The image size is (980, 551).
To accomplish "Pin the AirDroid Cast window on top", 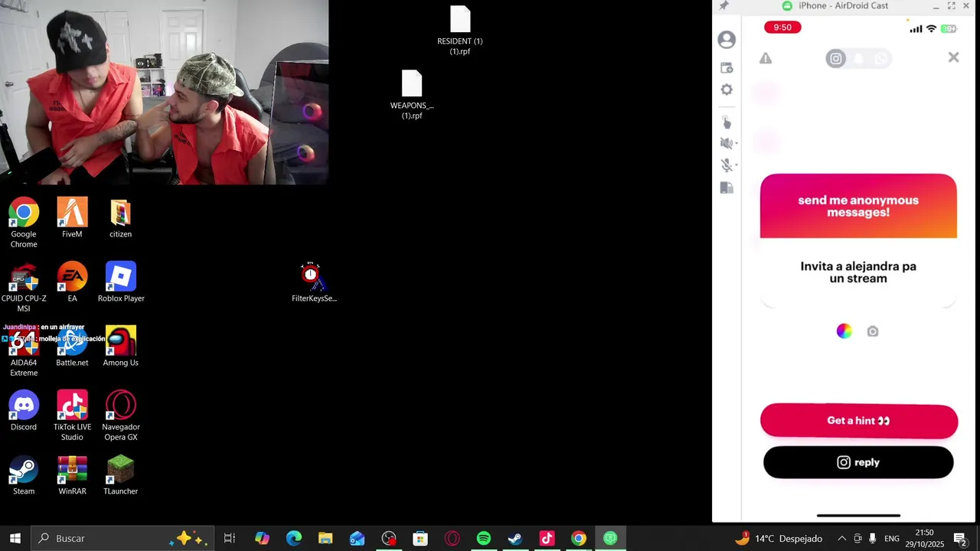I will (724, 5).
